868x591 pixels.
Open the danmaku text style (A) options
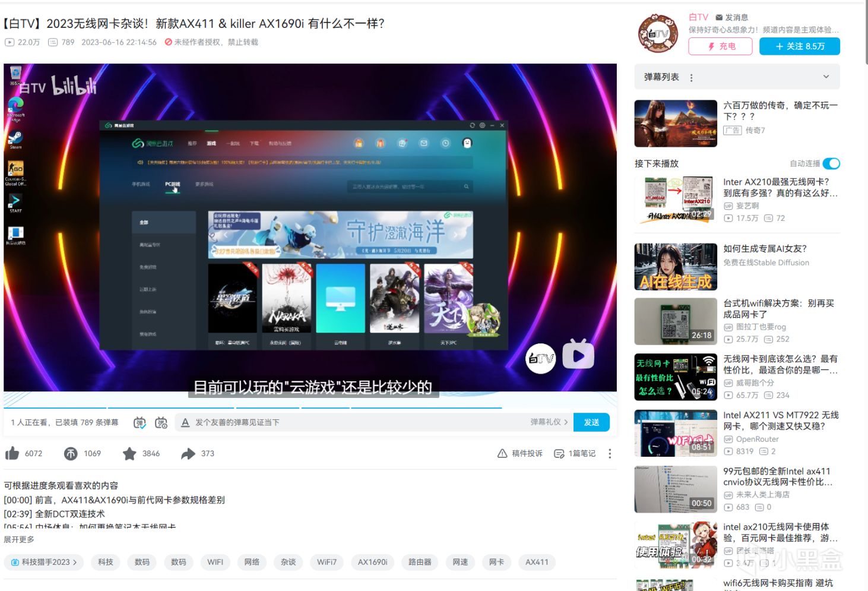click(185, 422)
